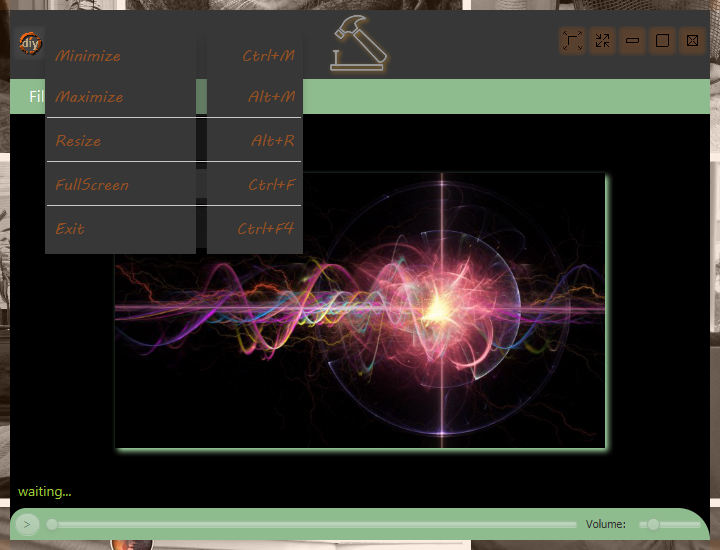Select the Resize menu entry
The width and height of the screenshot is (720, 550).
174,140
